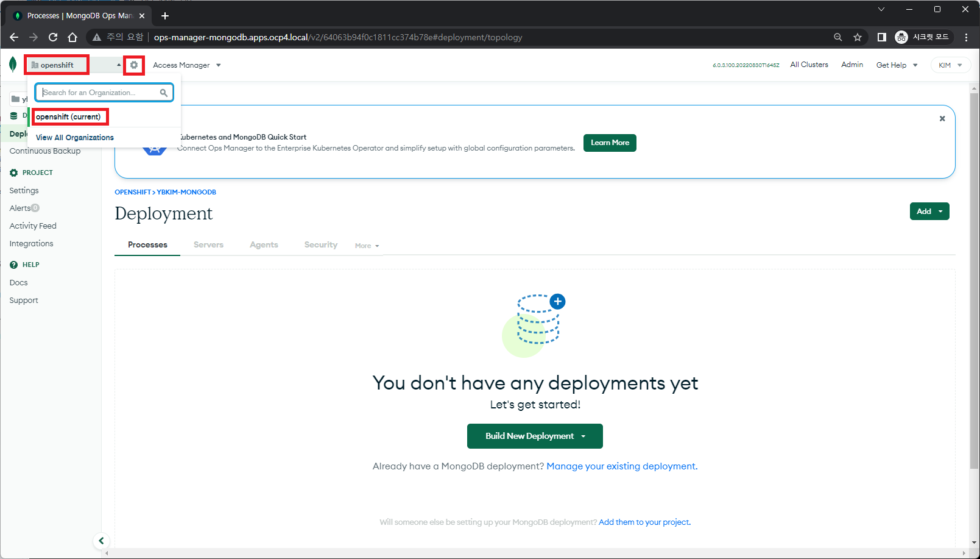Click the PROJECT section gear icon
Viewport: 980px width, 559px height.
tap(13, 173)
